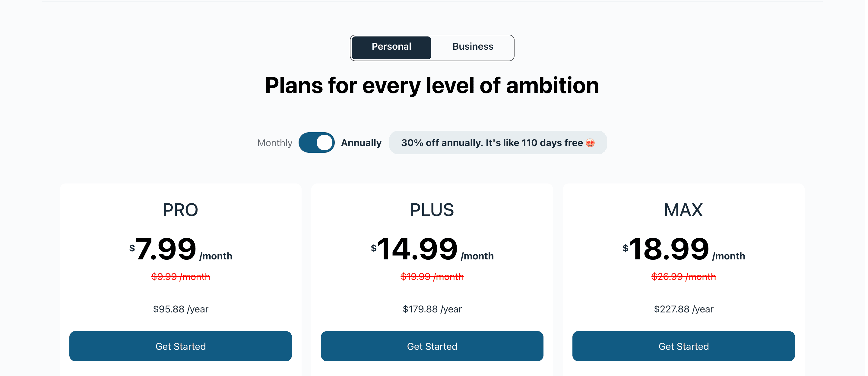Click the crossed-out $9.99 /month price
This screenshot has width=868, height=376.
(x=181, y=277)
